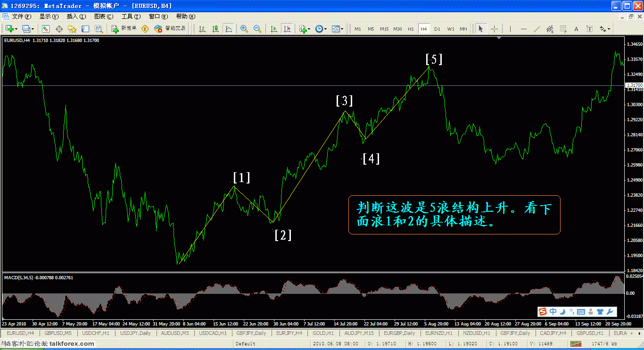
Task: Open the Data Window crosshair-circle icon
Action: click(59, 29)
